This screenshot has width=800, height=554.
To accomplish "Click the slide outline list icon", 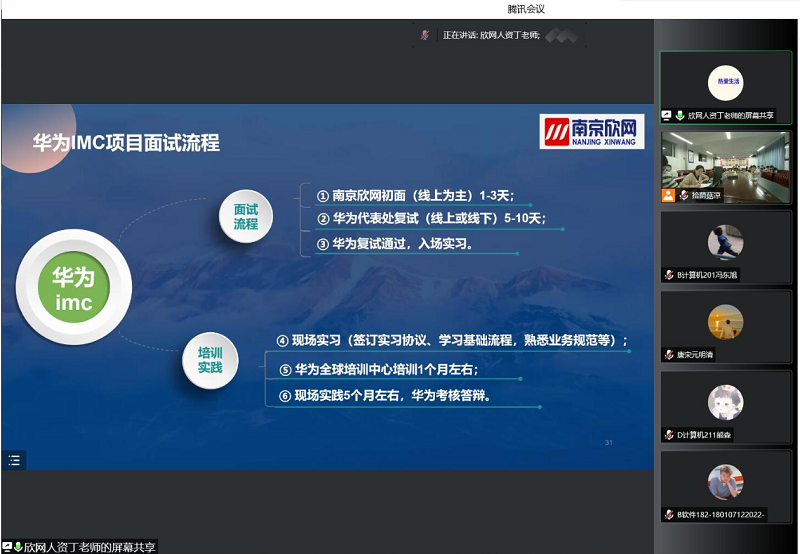I will pyautogui.click(x=14, y=460).
